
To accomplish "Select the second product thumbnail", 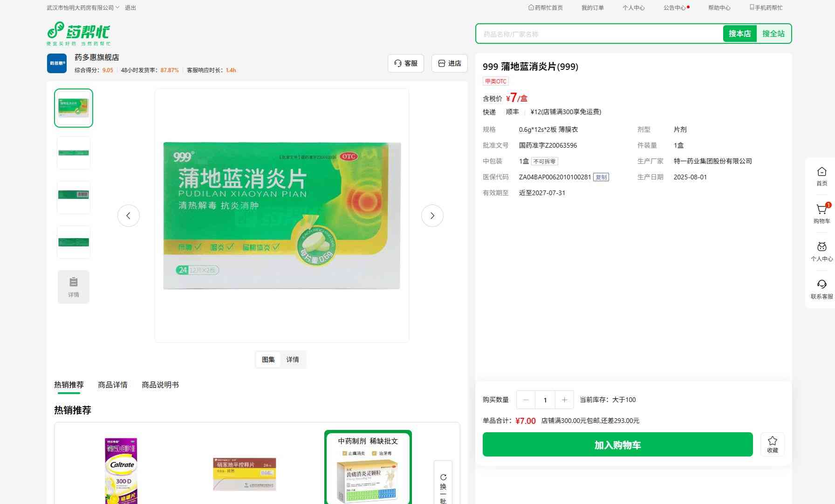I will click(74, 153).
